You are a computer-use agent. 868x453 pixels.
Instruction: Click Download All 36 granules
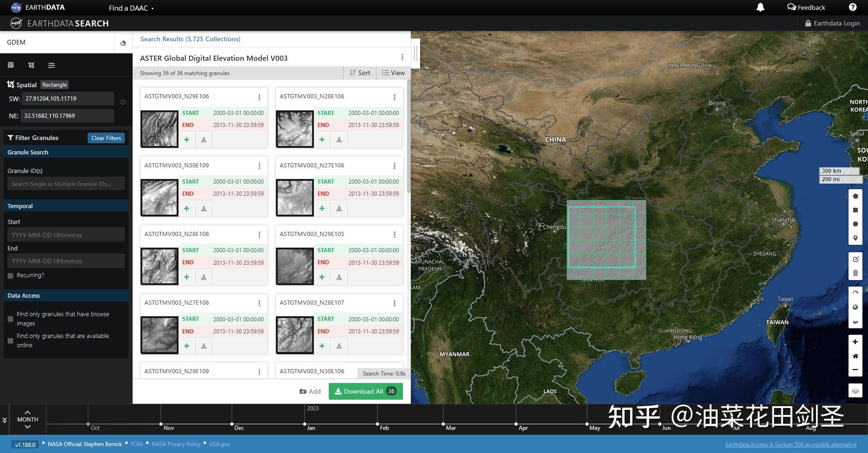[365, 391]
